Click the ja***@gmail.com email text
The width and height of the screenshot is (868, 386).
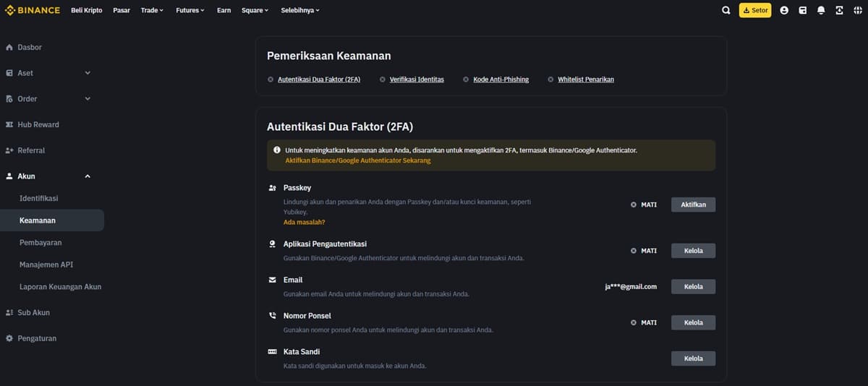click(x=631, y=287)
